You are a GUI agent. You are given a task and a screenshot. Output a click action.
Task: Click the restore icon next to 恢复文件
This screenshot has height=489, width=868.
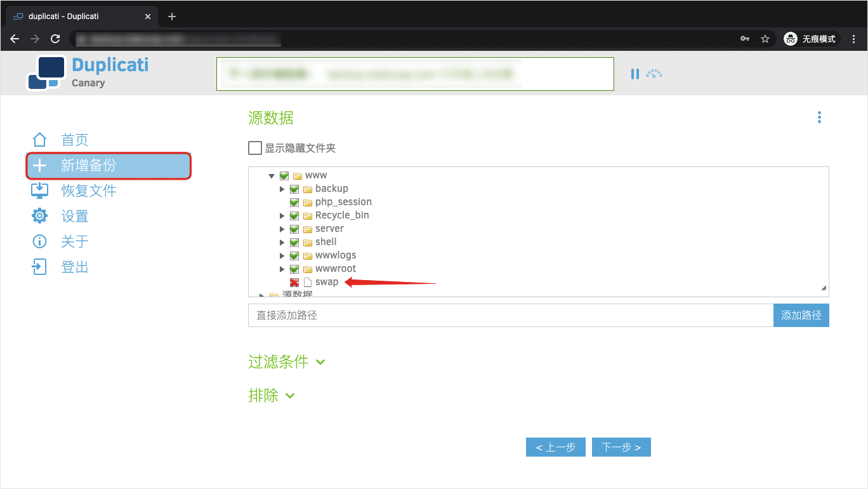(39, 191)
